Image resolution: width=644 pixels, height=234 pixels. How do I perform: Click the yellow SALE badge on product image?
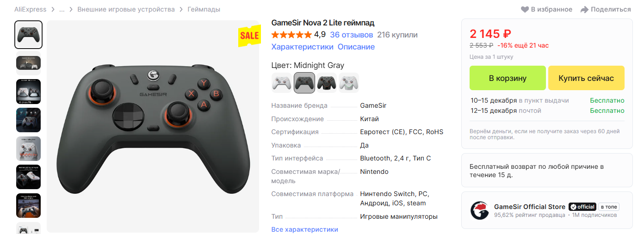tap(249, 36)
